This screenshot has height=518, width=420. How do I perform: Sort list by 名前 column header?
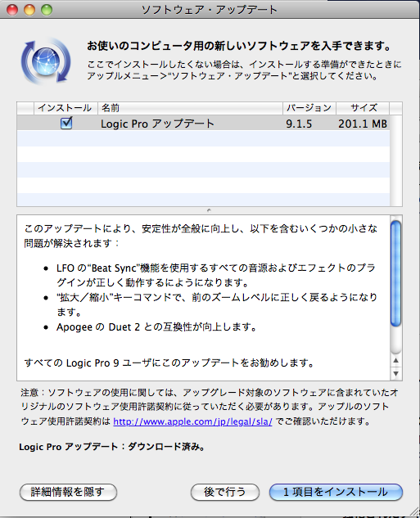190,108
